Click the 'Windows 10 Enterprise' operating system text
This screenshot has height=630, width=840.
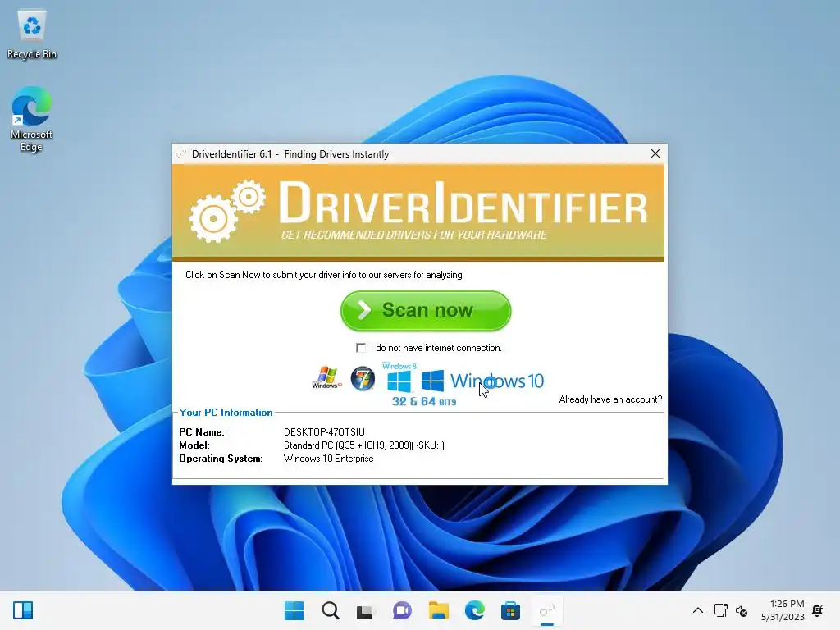tap(328, 459)
